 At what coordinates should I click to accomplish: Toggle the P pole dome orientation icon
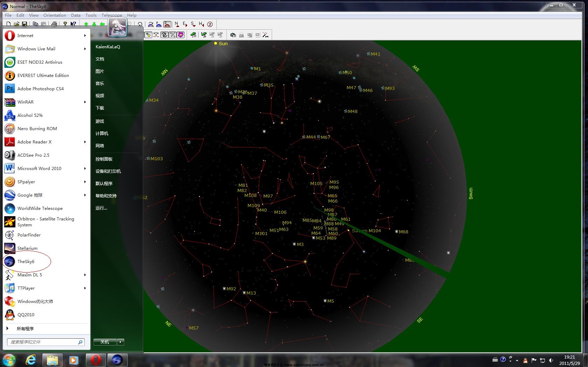pyautogui.click(x=159, y=24)
